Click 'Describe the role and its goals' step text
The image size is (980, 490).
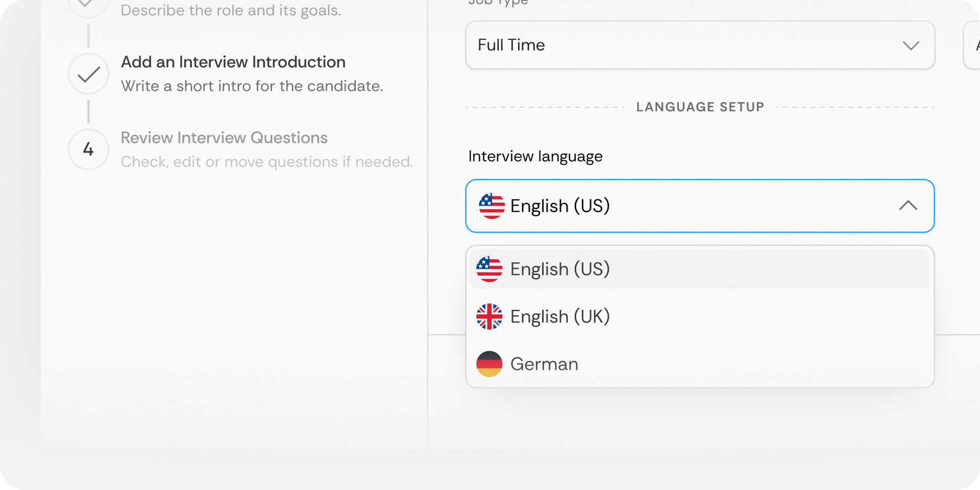pos(231,11)
